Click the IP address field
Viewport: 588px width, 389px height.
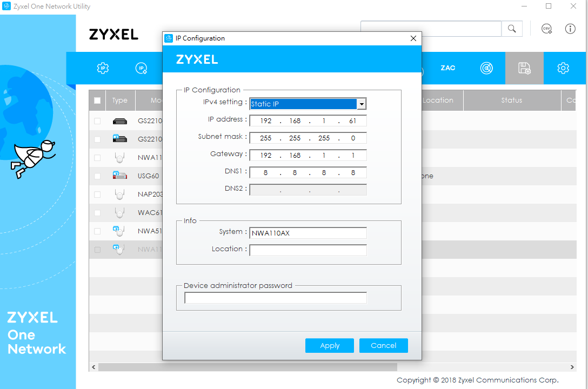click(308, 120)
